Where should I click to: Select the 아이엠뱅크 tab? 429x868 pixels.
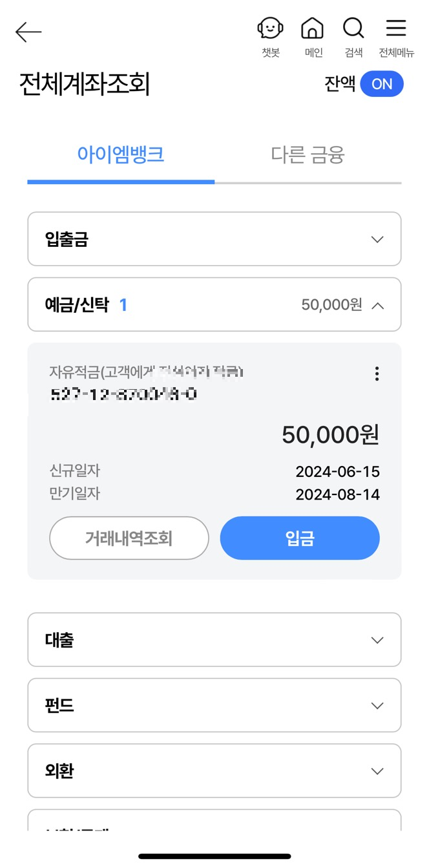coord(120,155)
